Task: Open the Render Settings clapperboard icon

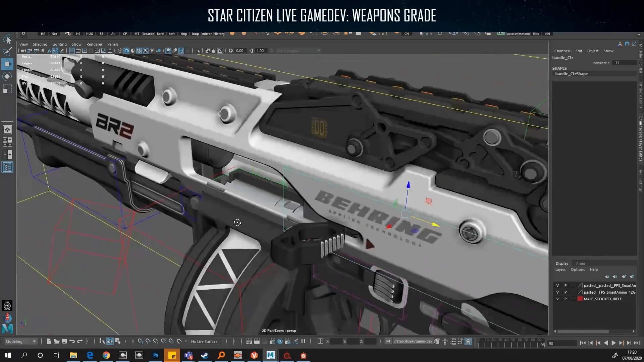Action: 272,342
